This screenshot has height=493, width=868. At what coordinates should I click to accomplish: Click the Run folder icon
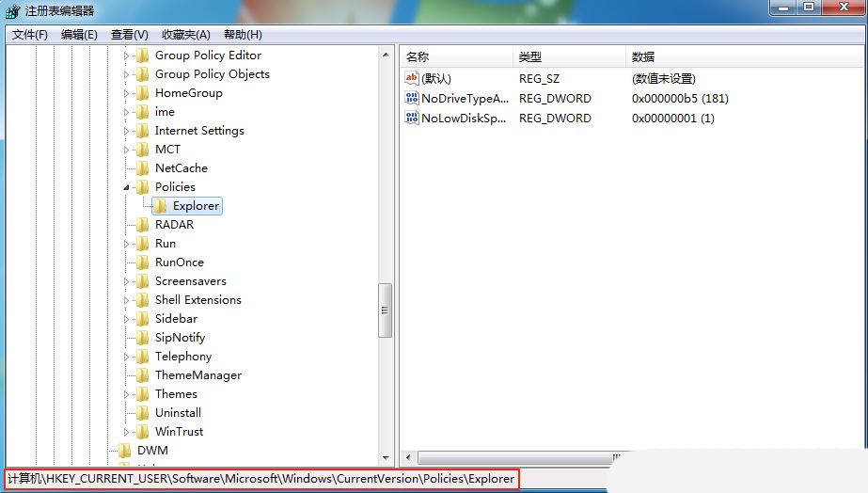(x=142, y=244)
